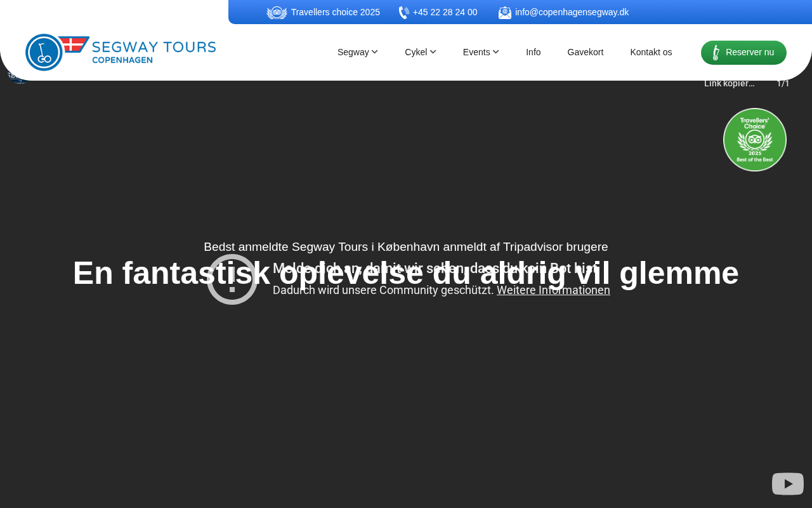Click the exclamation mark warning icon
The height and width of the screenshot is (508, 812).
(x=232, y=279)
